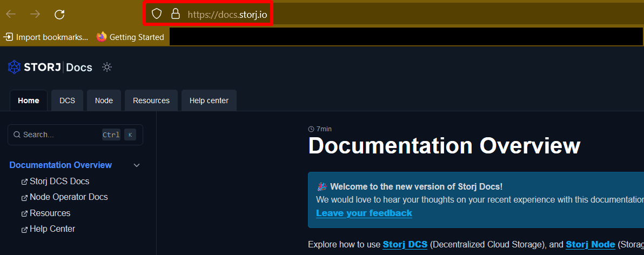Click the Storj Docs logo

tap(50, 68)
